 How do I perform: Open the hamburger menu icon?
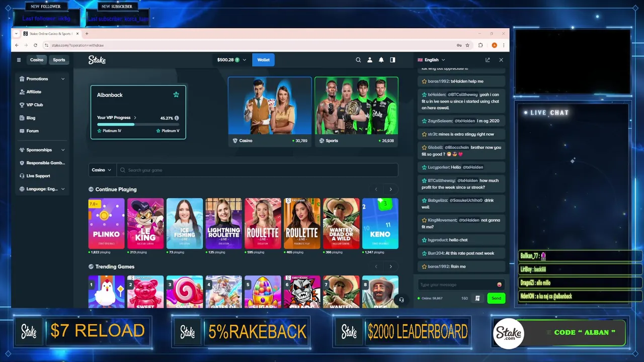tap(19, 60)
